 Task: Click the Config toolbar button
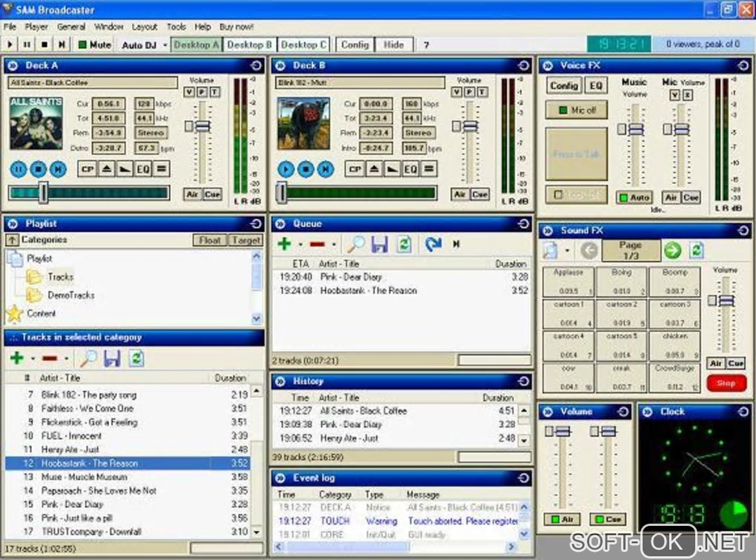click(355, 45)
